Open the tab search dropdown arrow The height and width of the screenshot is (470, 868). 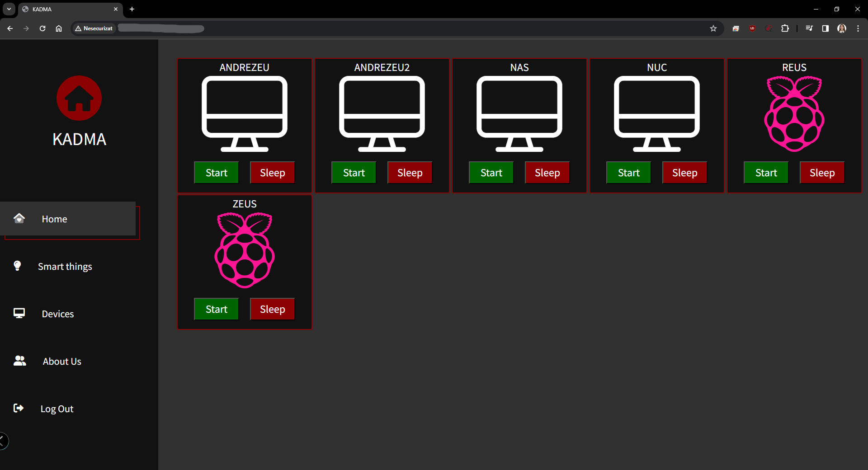click(x=9, y=9)
